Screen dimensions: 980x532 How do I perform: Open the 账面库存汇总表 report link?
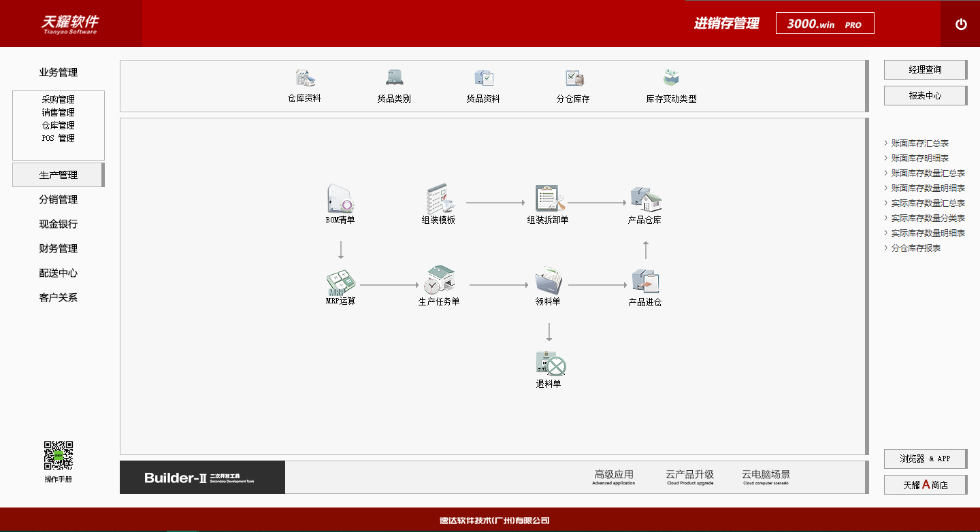(919, 144)
